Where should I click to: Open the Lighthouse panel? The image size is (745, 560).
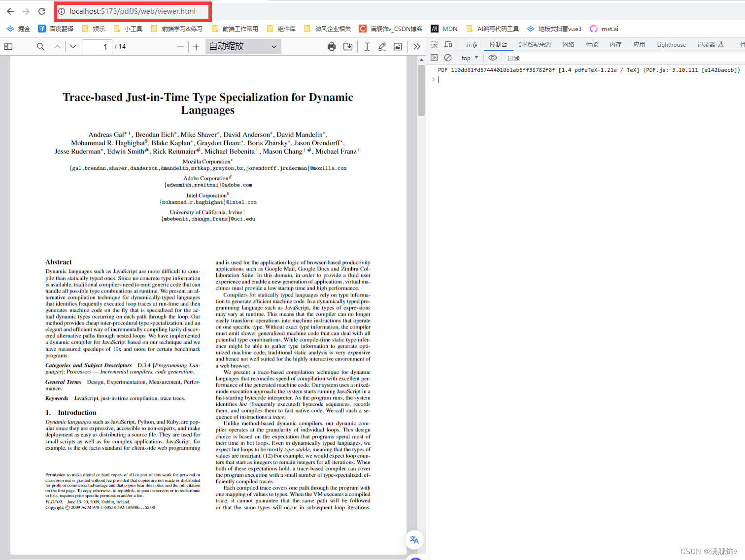671,44
